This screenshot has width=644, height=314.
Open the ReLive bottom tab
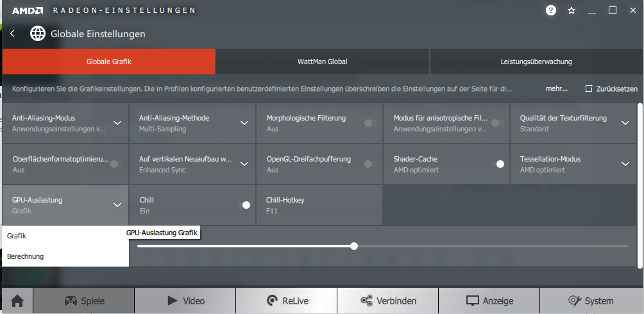point(287,301)
